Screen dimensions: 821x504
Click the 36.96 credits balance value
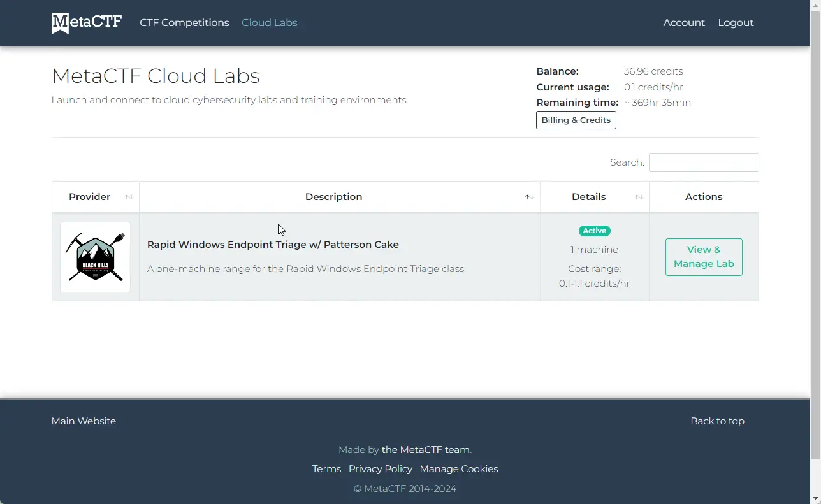pos(653,71)
